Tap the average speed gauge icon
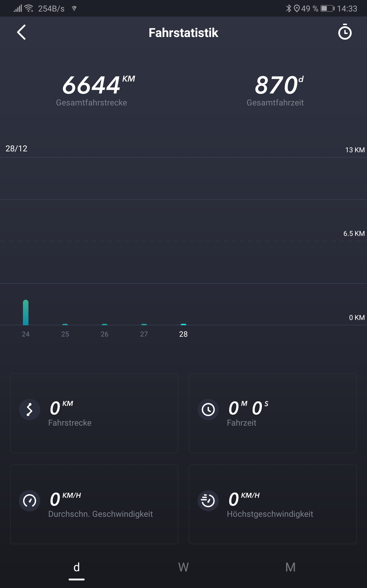 [30, 501]
